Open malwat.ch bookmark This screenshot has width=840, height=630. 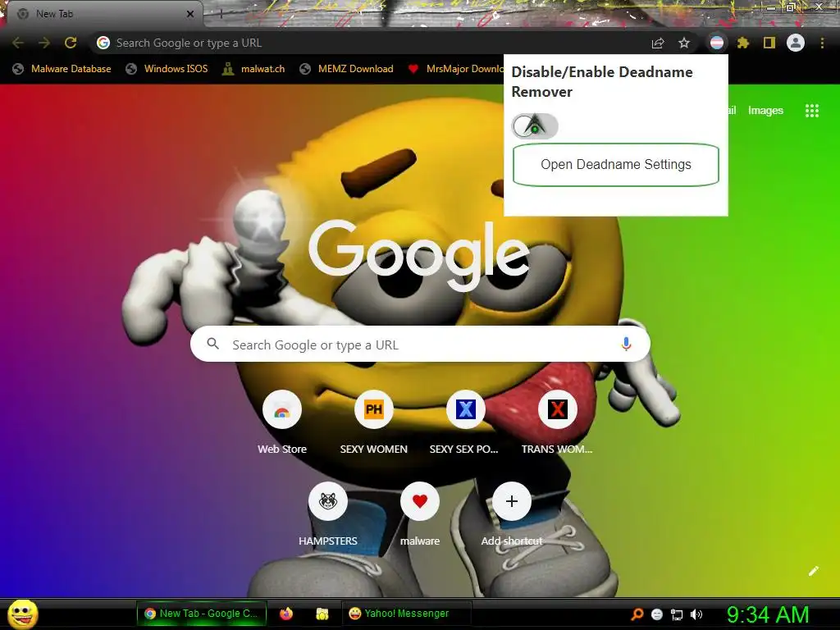click(x=254, y=69)
